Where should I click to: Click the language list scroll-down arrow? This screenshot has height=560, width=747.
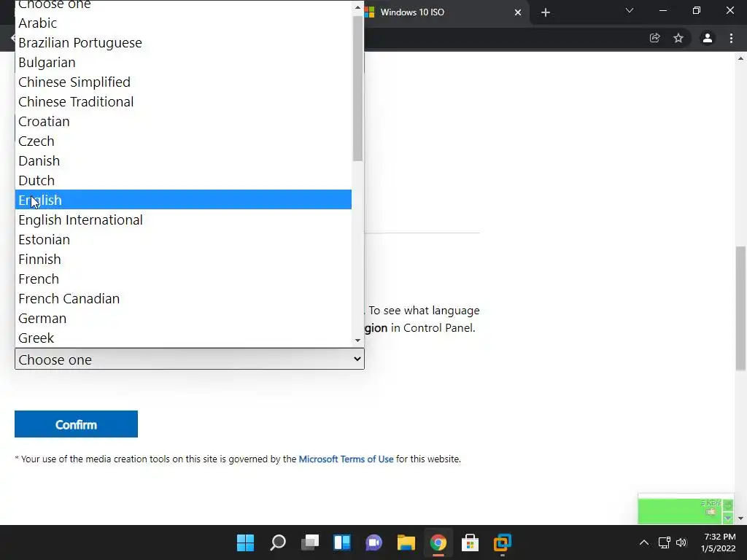(357, 341)
